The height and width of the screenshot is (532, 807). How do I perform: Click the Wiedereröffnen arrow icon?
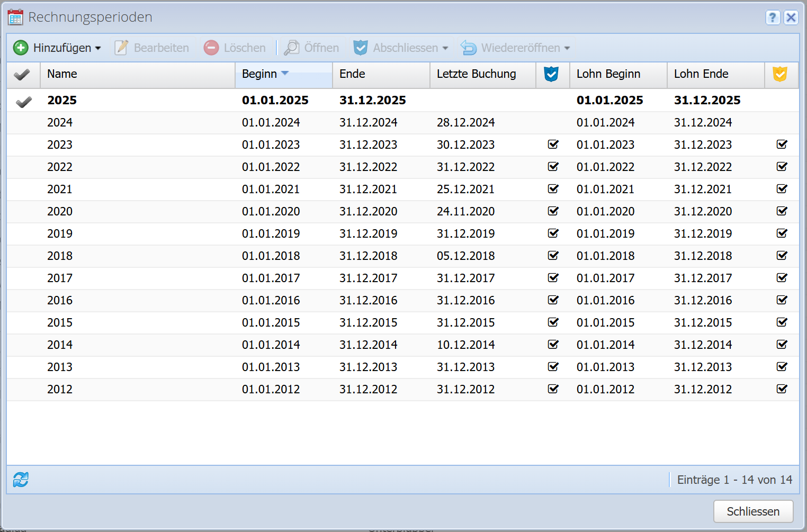pyautogui.click(x=469, y=48)
